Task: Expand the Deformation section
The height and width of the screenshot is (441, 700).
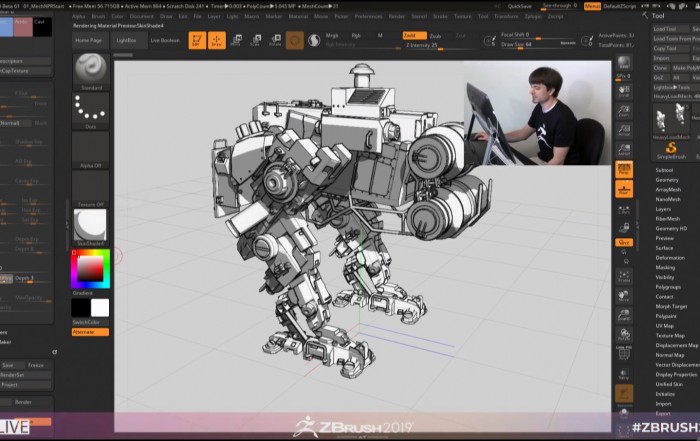Action: pos(670,258)
